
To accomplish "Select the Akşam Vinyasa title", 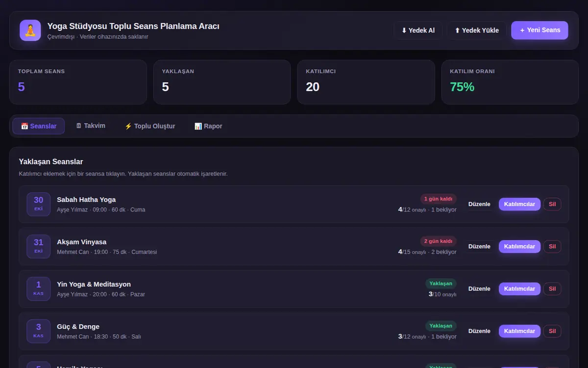I will pyautogui.click(x=81, y=242).
